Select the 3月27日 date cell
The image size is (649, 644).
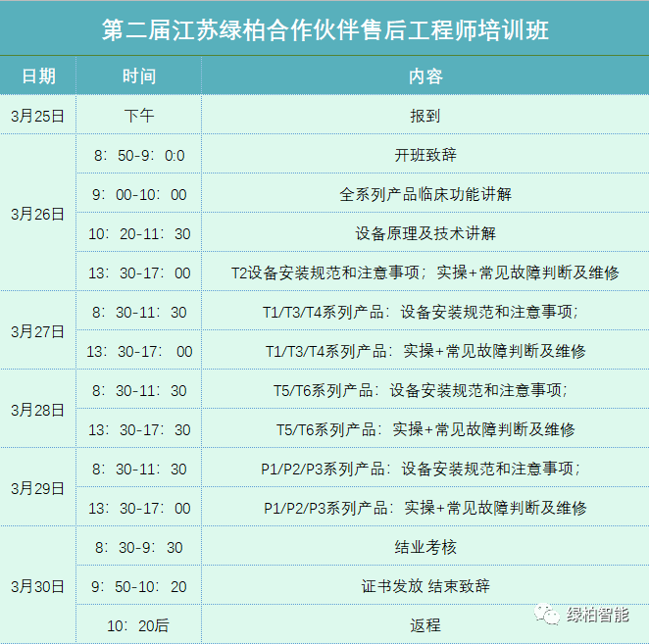click(38, 331)
